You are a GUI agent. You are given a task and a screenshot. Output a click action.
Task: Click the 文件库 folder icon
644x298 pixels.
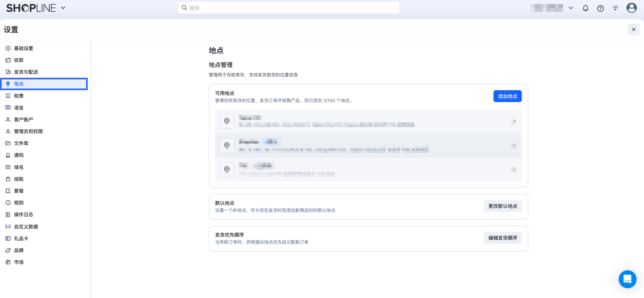[8, 143]
